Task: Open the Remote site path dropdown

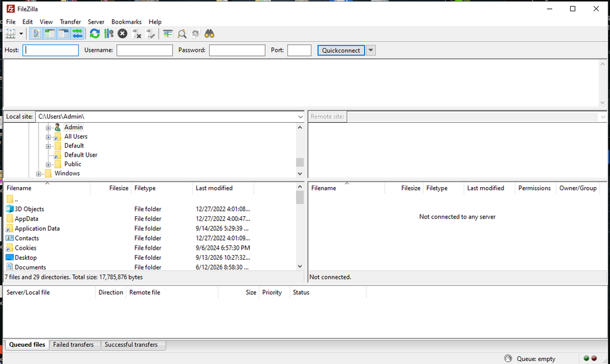Action: 603,117
